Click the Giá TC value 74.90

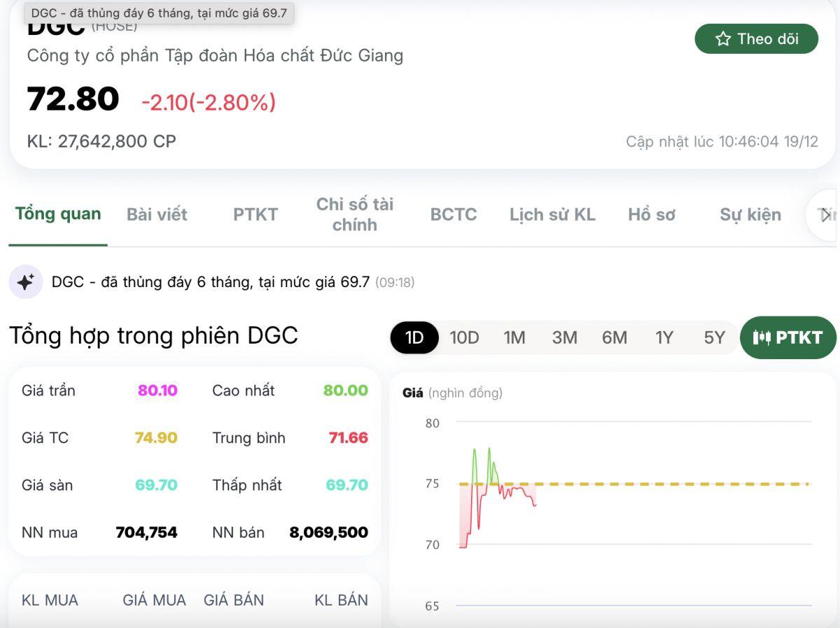(156, 438)
